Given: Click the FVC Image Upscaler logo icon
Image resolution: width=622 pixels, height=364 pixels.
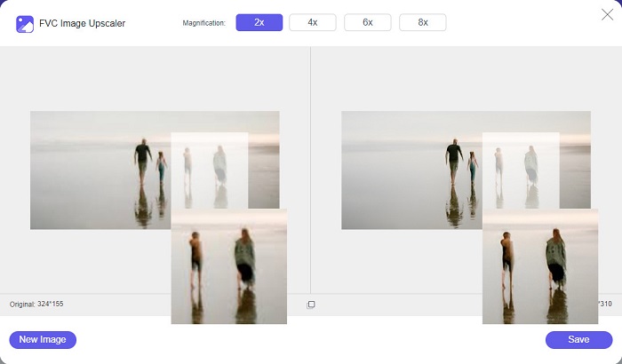Looking at the screenshot, I should (24, 23).
